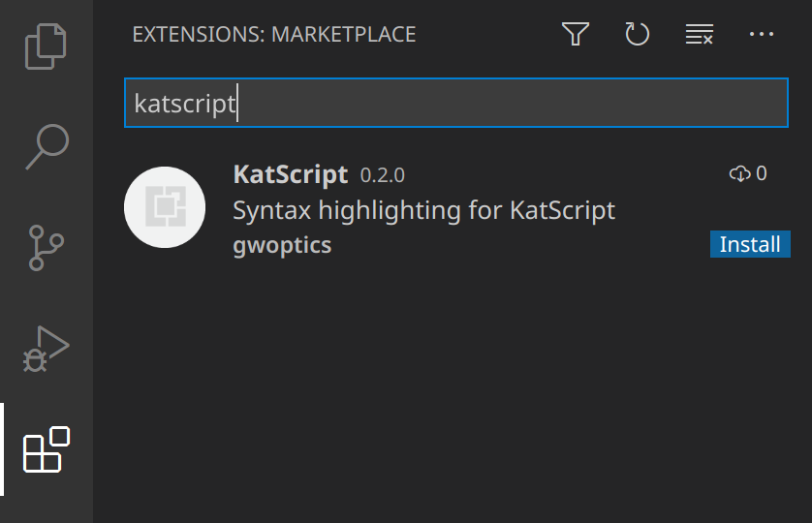
Task: Open the Search view in activity bar
Action: (47, 147)
